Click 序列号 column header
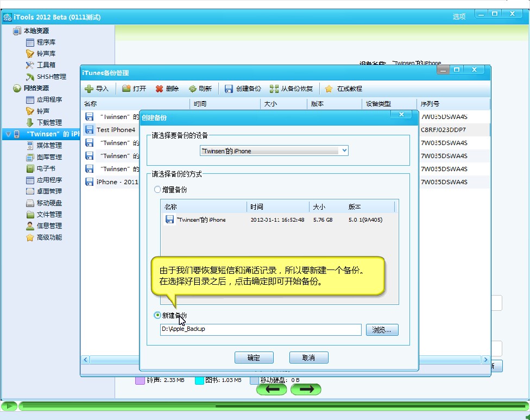530x420 pixels. pos(453,103)
